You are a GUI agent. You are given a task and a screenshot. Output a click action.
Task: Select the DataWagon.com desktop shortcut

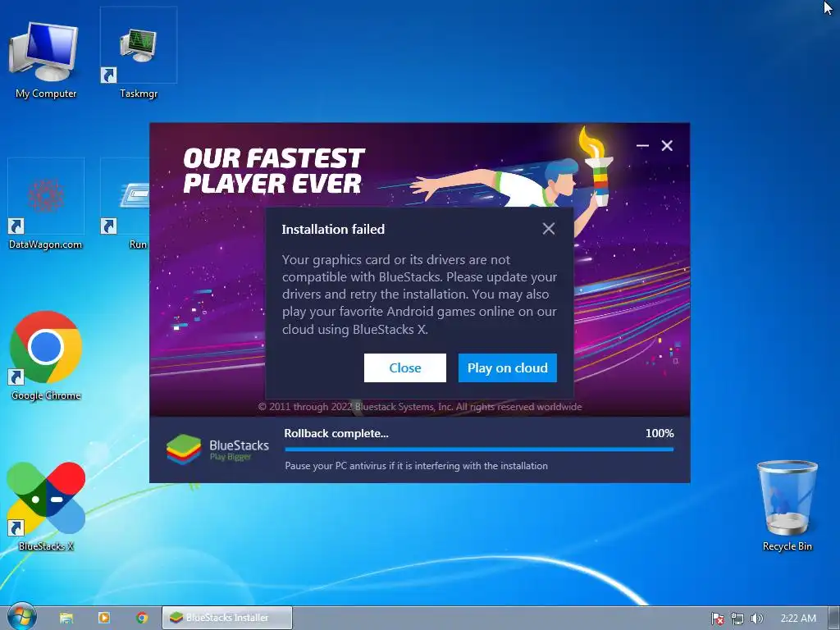click(x=46, y=204)
